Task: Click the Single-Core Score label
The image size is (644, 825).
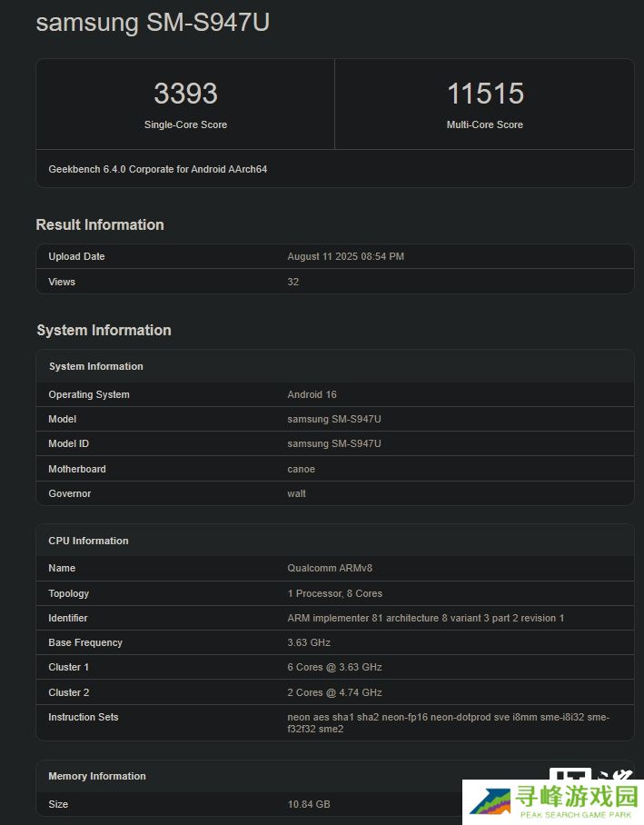Action: coord(185,124)
